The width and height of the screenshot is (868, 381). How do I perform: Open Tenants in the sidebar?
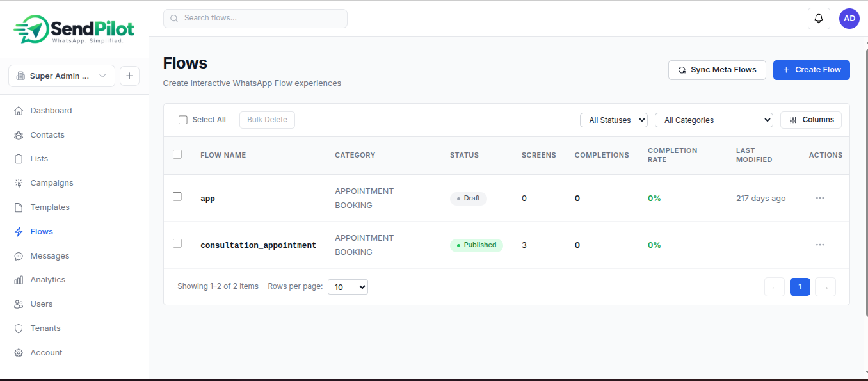click(x=45, y=328)
